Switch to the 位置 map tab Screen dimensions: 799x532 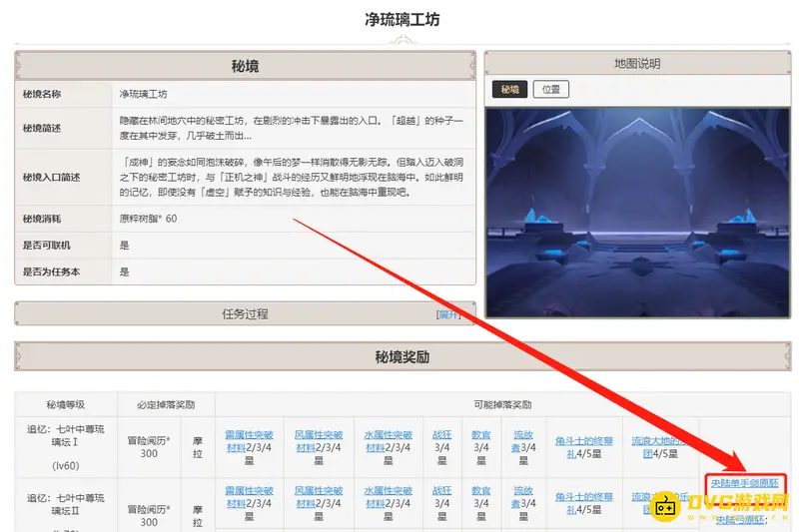coord(550,89)
